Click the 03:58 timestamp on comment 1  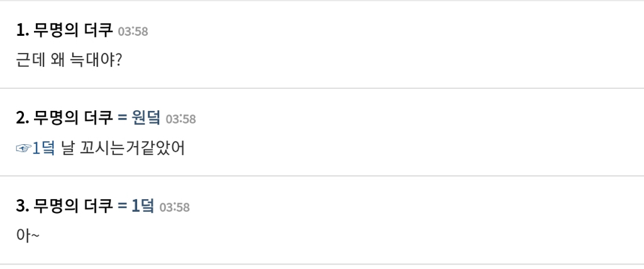[133, 31]
